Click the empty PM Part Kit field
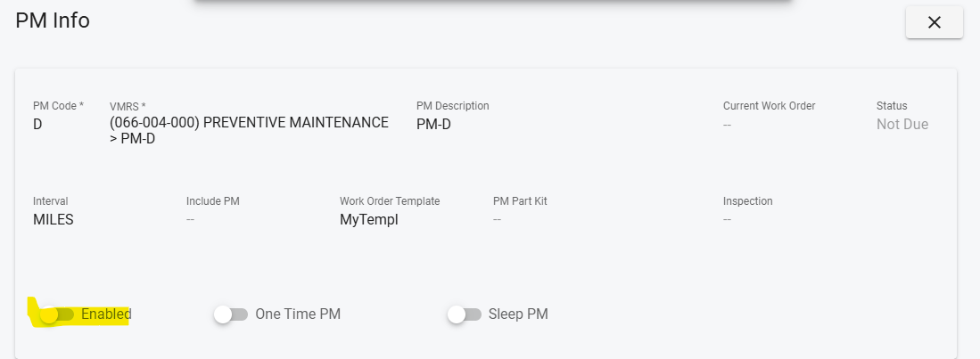Viewport: 980px width, 359px height. [498, 219]
